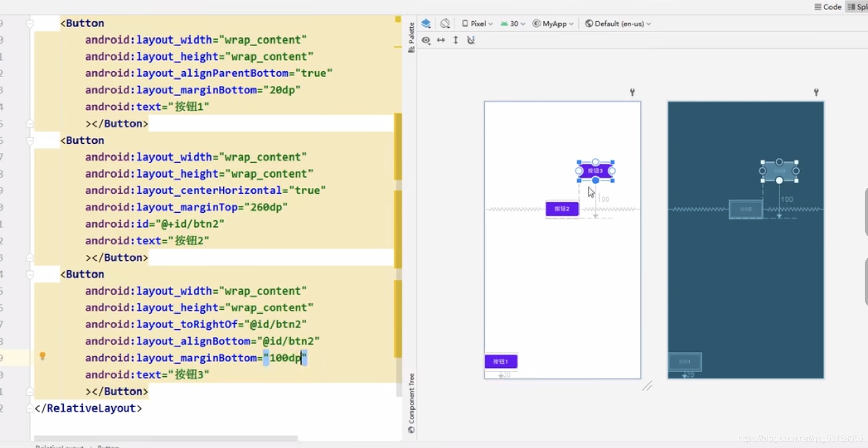Click the layout_marginTop="260dp" line
The height and width of the screenshot is (448, 868).
(x=186, y=207)
